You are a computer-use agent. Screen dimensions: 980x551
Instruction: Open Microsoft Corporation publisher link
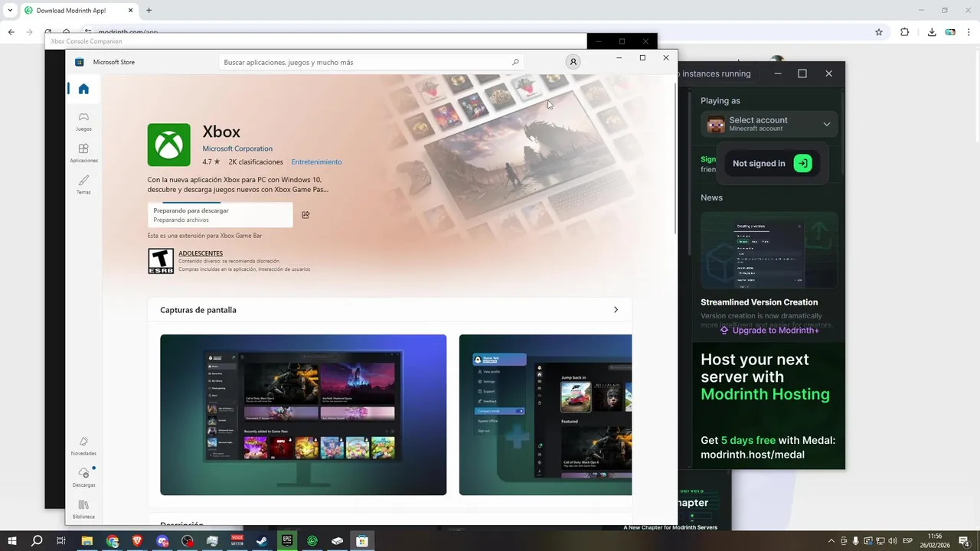[x=237, y=148]
